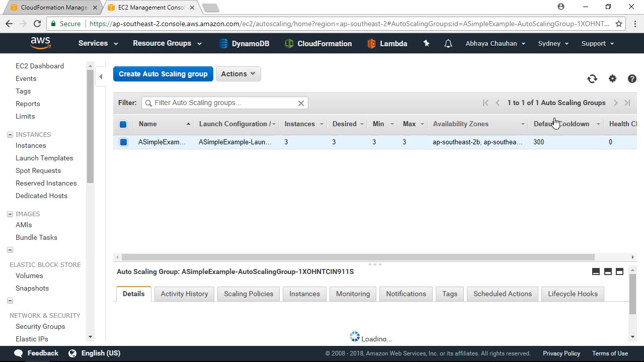Collapse the NETWORK & SECURITY section
Viewport: 644px width, 362px height.
tap(10, 301)
